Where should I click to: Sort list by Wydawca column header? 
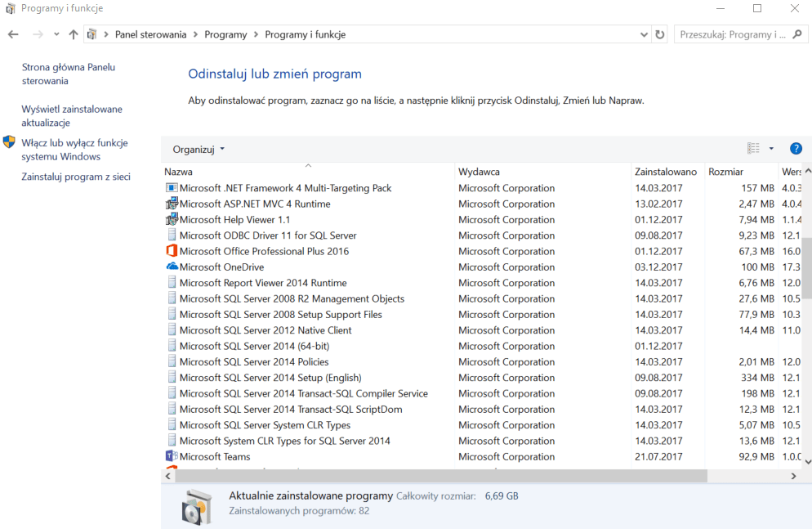(x=480, y=172)
